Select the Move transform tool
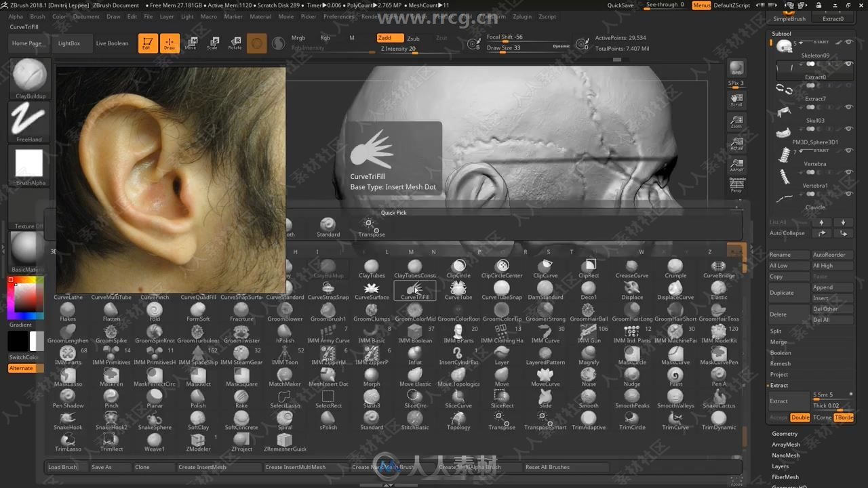This screenshot has height=488, width=868. 191,43
